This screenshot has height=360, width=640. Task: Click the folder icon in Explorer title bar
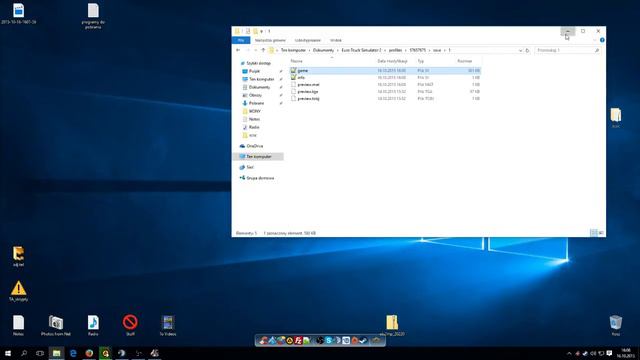(x=237, y=31)
